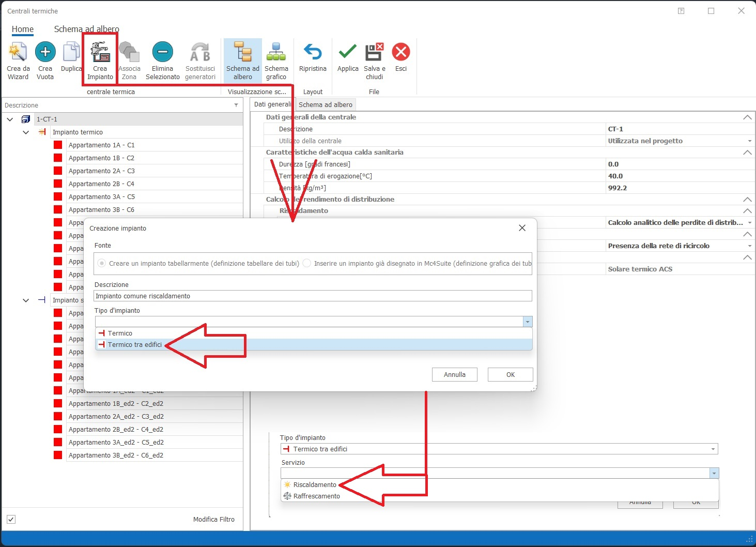Screen dimensions: 756x547
Task: Click Salva e chiudi icon
Action: coord(374,52)
